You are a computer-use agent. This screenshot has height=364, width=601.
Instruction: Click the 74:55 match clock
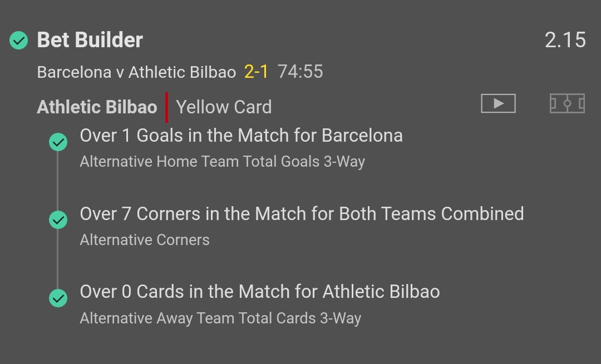300,72
